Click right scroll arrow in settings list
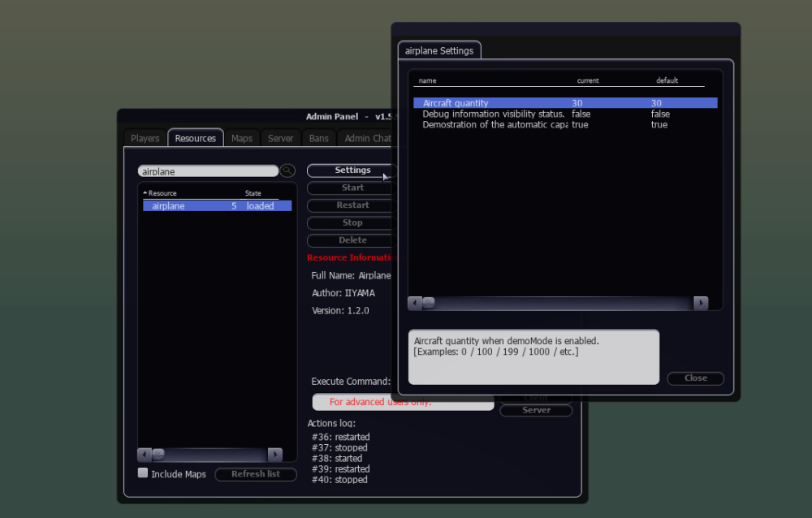The height and width of the screenshot is (518, 812). [701, 303]
